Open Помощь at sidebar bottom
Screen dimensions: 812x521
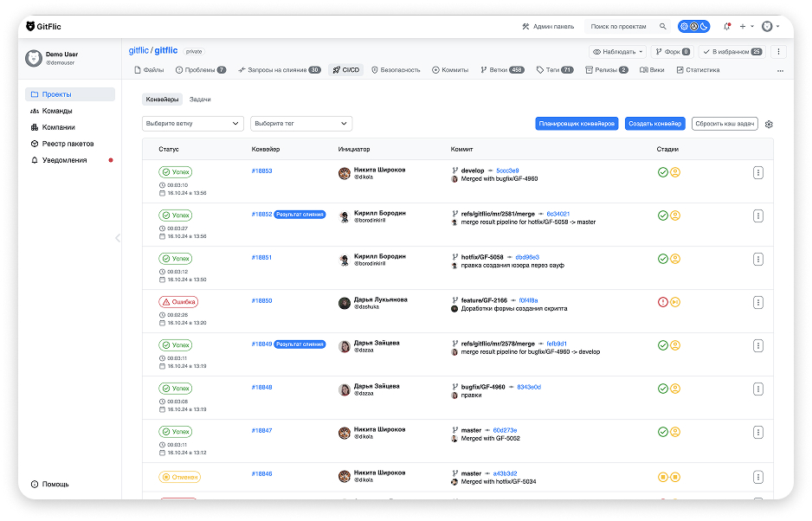tap(49, 485)
